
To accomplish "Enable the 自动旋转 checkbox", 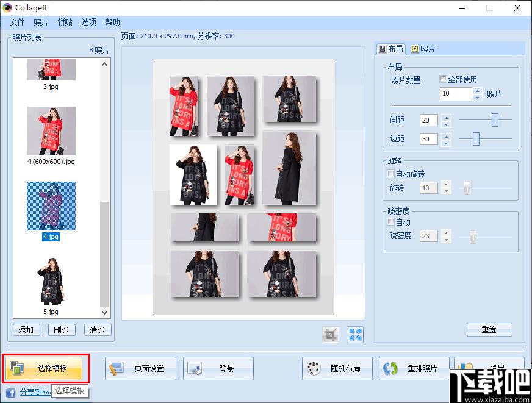I will click(x=390, y=174).
